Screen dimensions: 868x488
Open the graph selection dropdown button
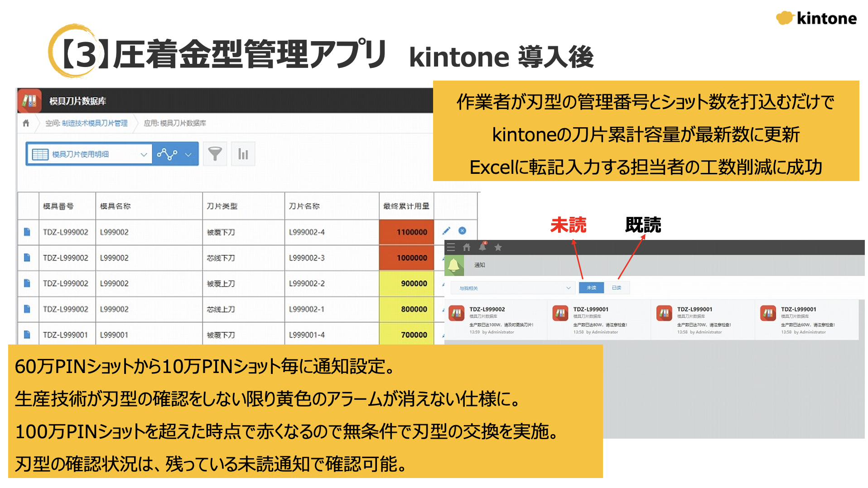click(175, 154)
